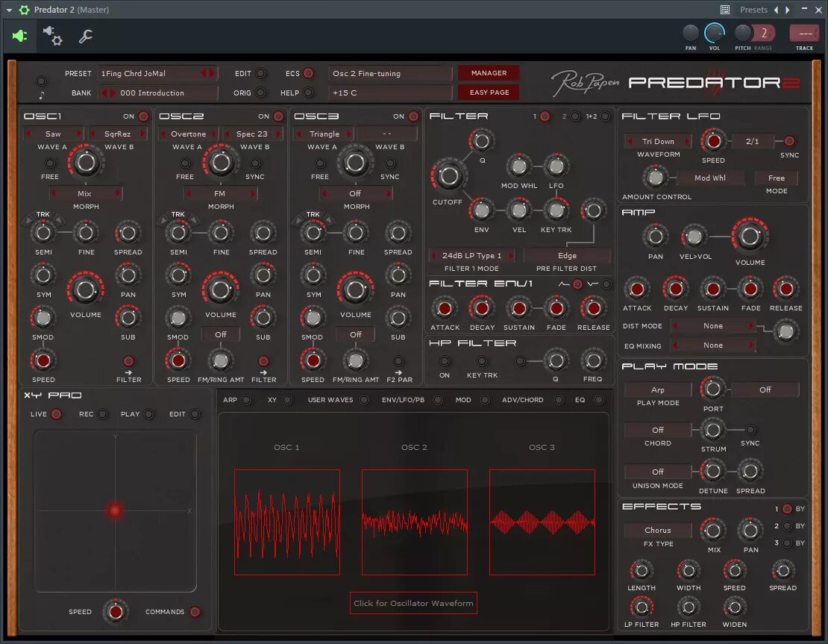Viewport: 828px width, 644px height.
Task: Click the music note icon below preset LED
Action: 41,95
